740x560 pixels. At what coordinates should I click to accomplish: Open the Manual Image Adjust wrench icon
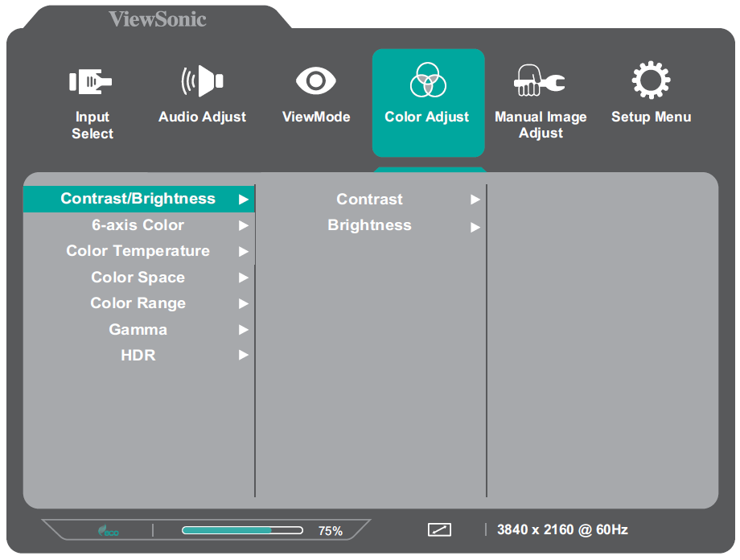(539, 80)
